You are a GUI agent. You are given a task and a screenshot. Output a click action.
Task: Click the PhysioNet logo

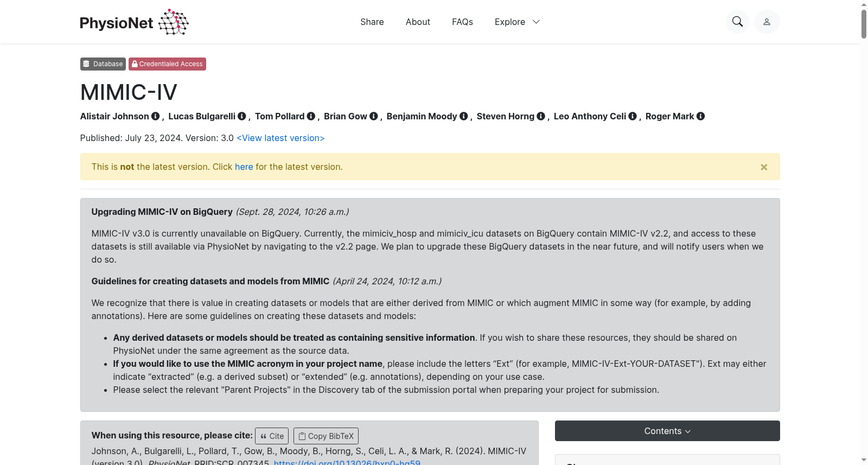coord(134,22)
